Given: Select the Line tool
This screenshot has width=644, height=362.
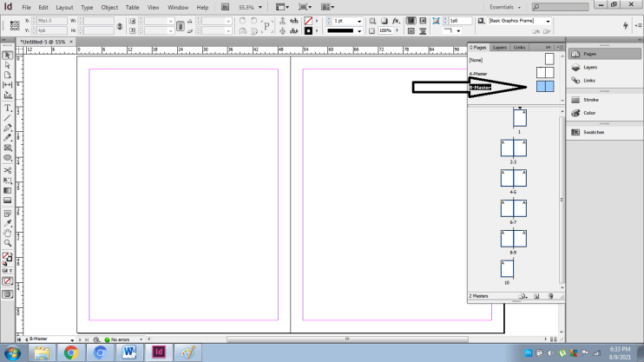Looking at the screenshot, I should 8,118.
